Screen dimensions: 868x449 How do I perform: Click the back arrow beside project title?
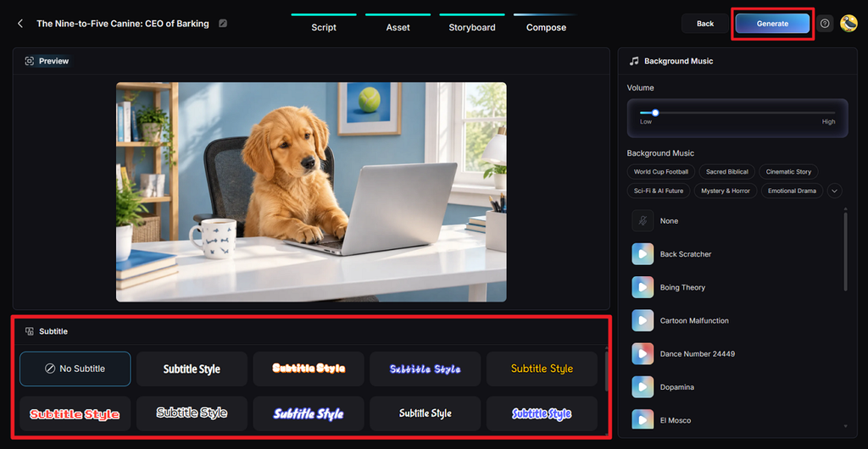[20, 23]
